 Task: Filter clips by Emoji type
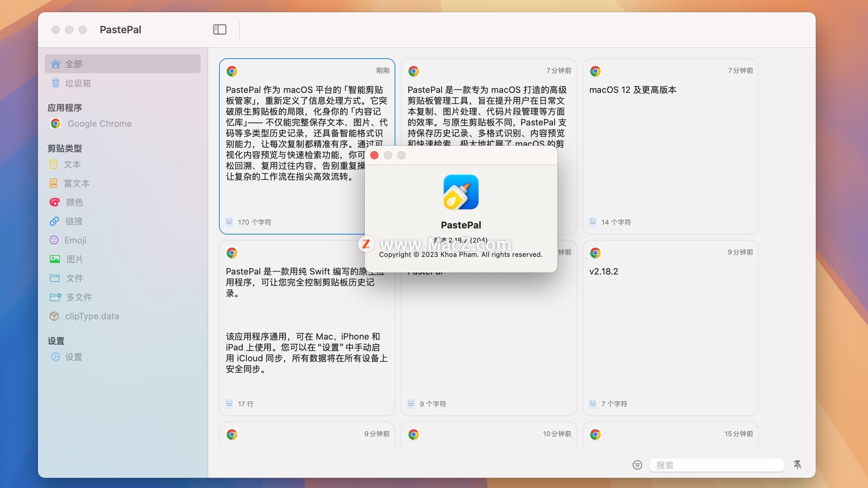pos(123,240)
